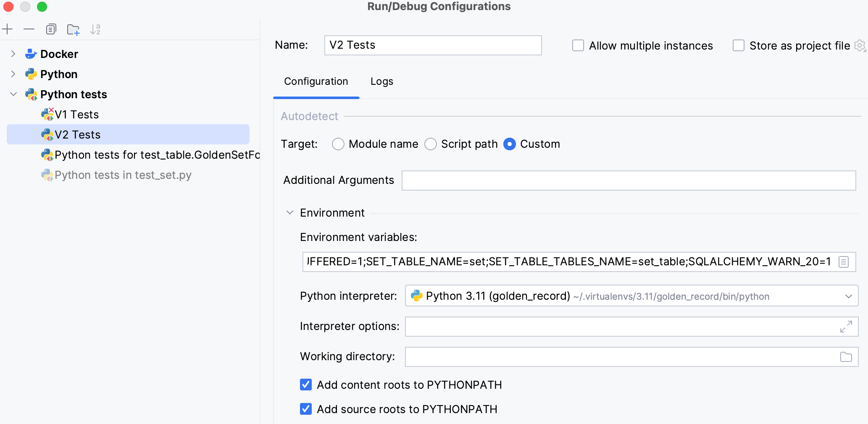The width and height of the screenshot is (868, 424).
Task: Open the environment variables editor
Action: pos(844,262)
